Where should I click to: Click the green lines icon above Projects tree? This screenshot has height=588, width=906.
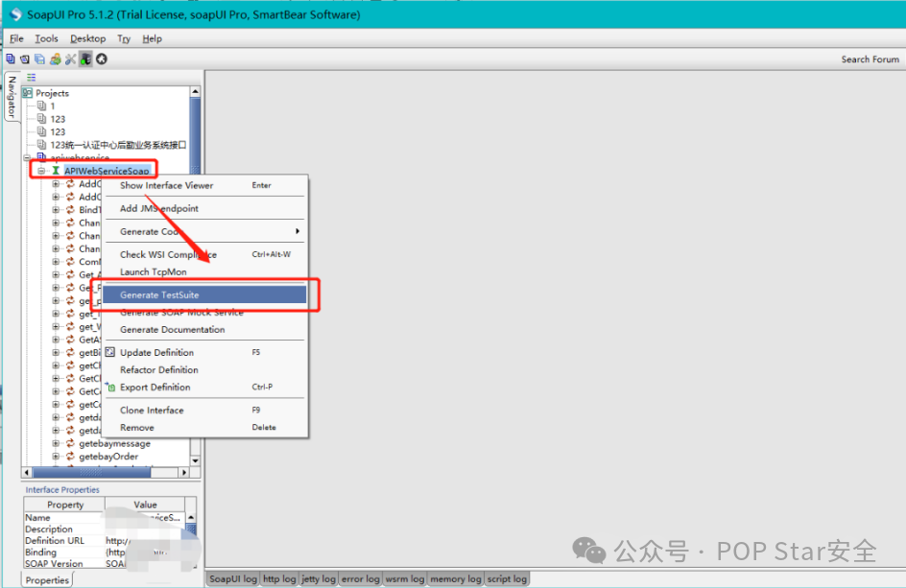tap(32, 78)
